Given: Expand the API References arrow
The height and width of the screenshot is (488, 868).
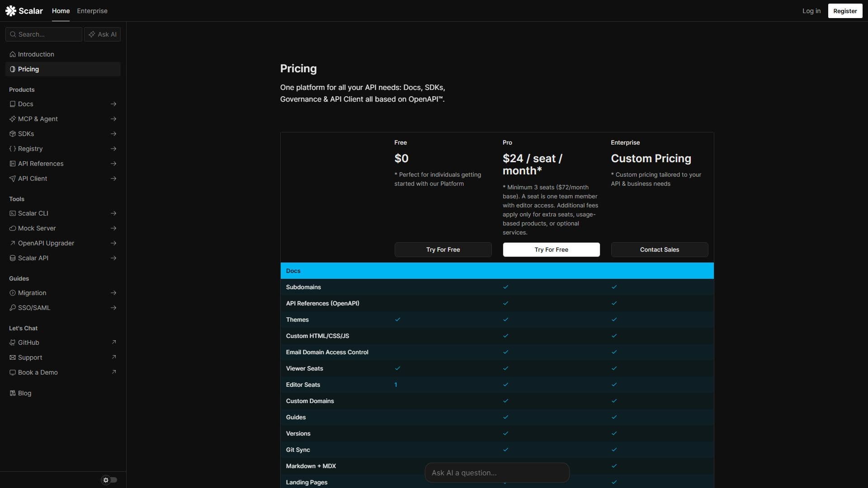Looking at the screenshot, I should pyautogui.click(x=113, y=164).
